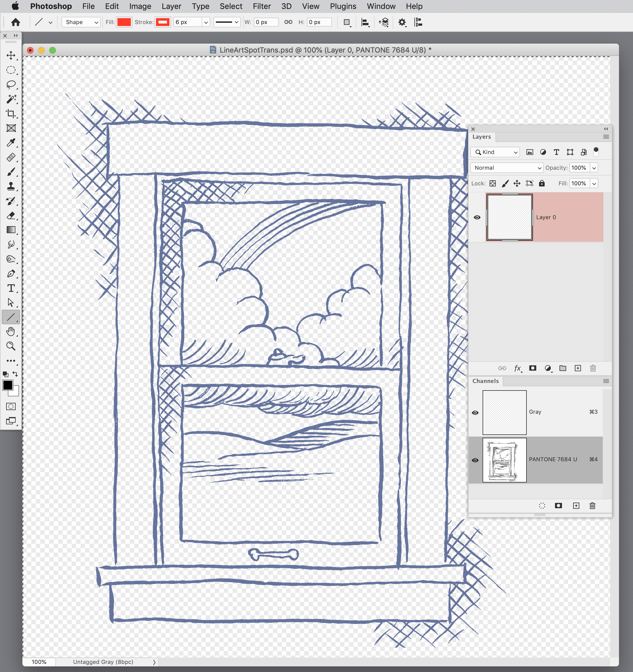The image size is (633, 672).
Task: Open the Shape mode dropdown
Action: [81, 22]
